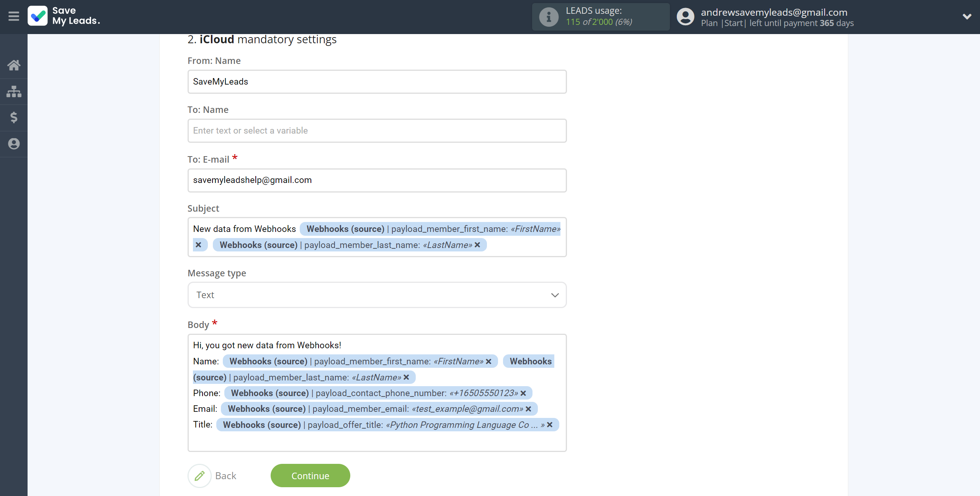
Task: Click the Continue button
Action: pyautogui.click(x=310, y=476)
